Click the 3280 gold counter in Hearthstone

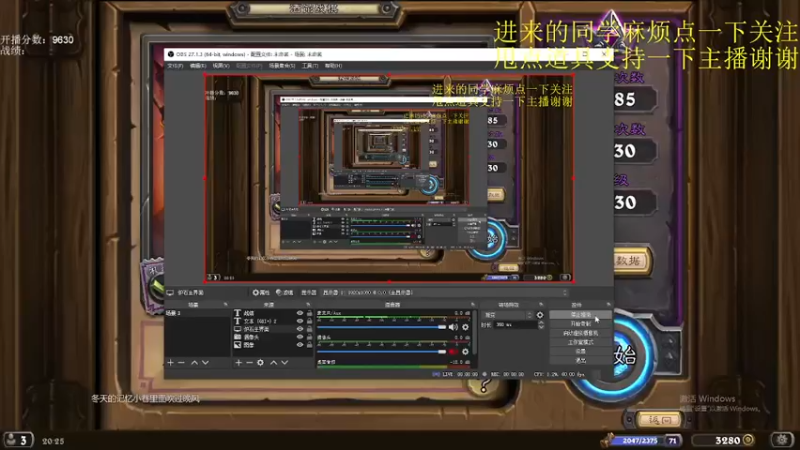pos(723,440)
